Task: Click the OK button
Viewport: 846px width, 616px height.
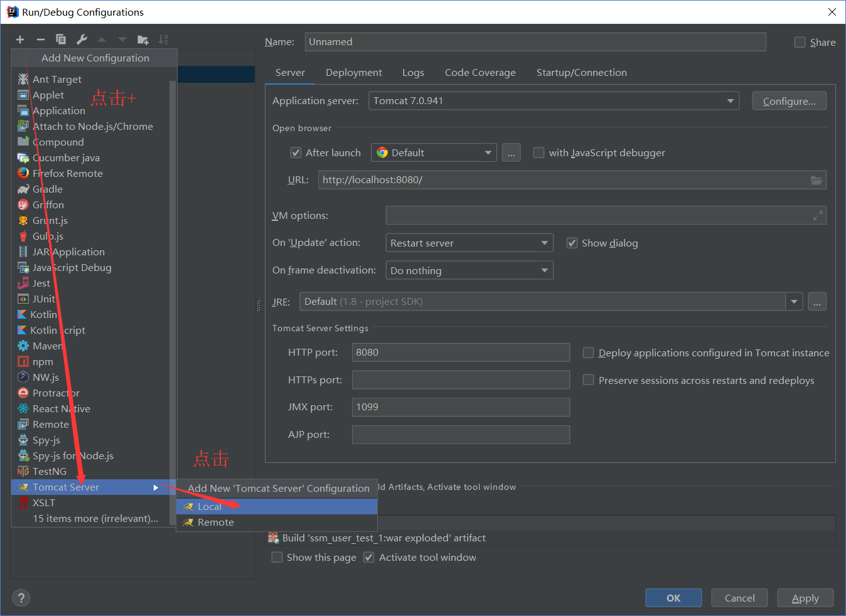Action: point(673,598)
